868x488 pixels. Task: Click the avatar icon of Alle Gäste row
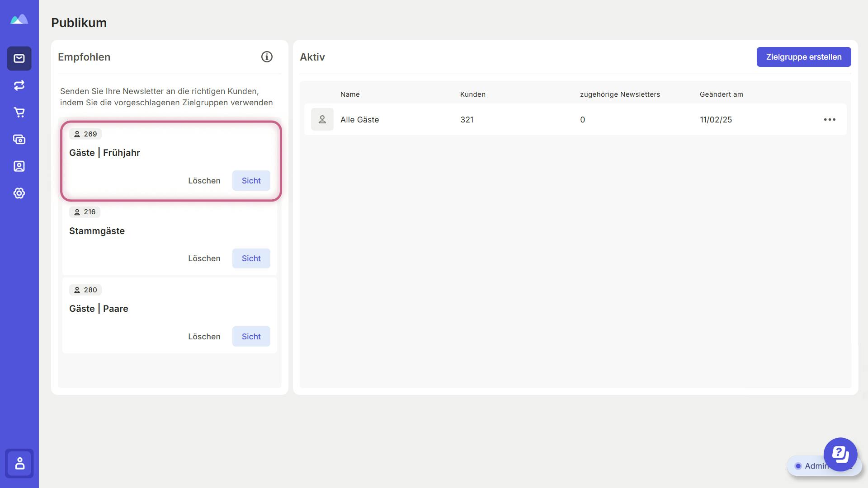322,119
